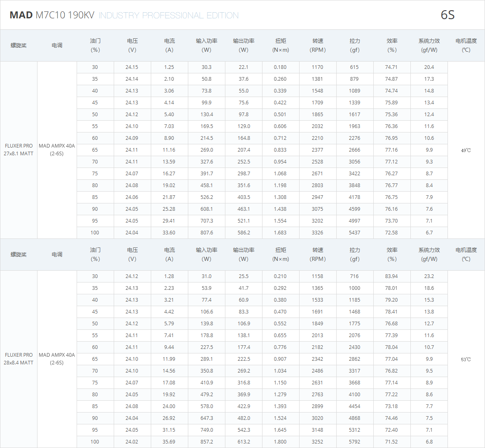Click thrust value 3056
485x448 pixels.
(355, 162)
